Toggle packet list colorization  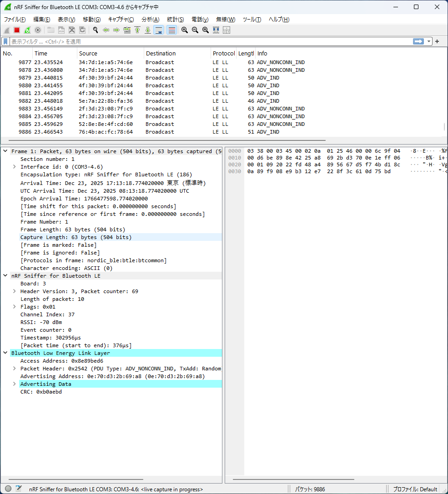(x=171, y=30)
